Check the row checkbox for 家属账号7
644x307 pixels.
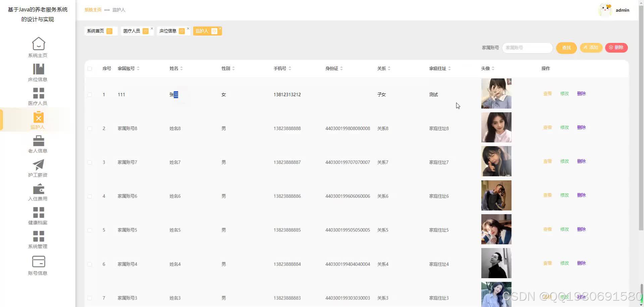[x=90, y=163]
